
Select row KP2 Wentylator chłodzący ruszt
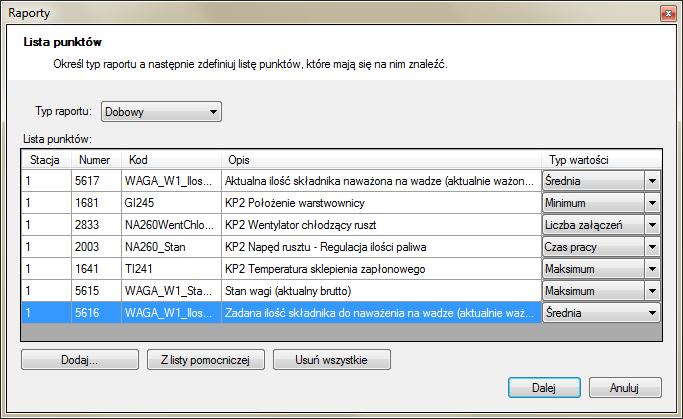(281, 225)
